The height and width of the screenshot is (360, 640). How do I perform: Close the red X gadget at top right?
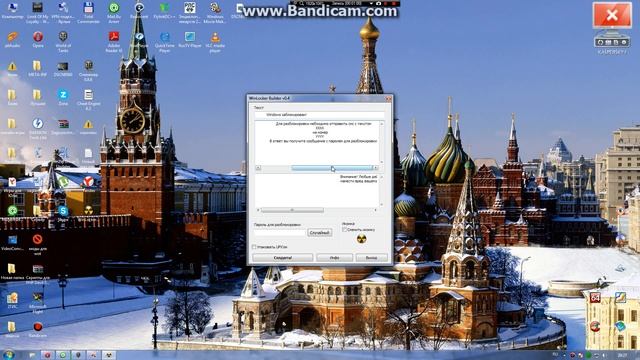click(612, 16)
